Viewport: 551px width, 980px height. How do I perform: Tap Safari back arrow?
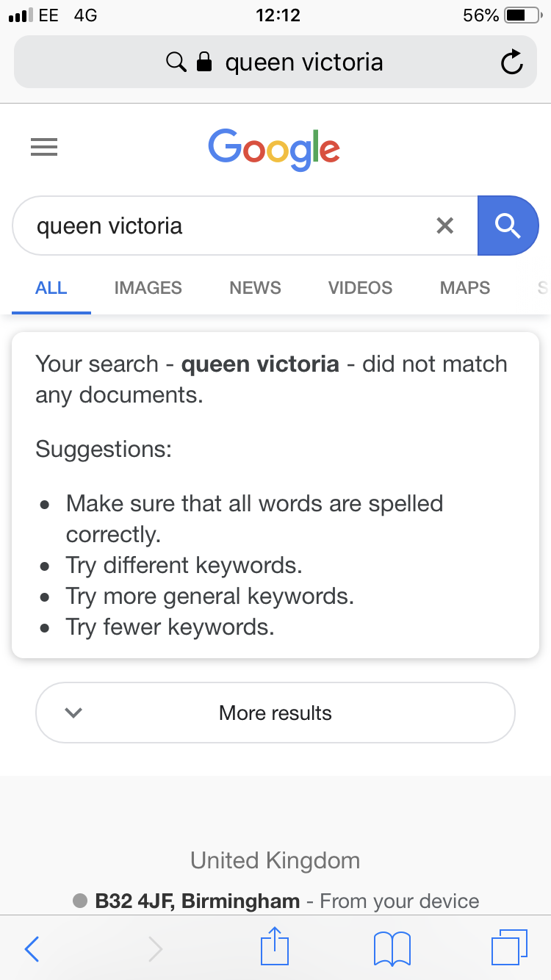(32, 949)
